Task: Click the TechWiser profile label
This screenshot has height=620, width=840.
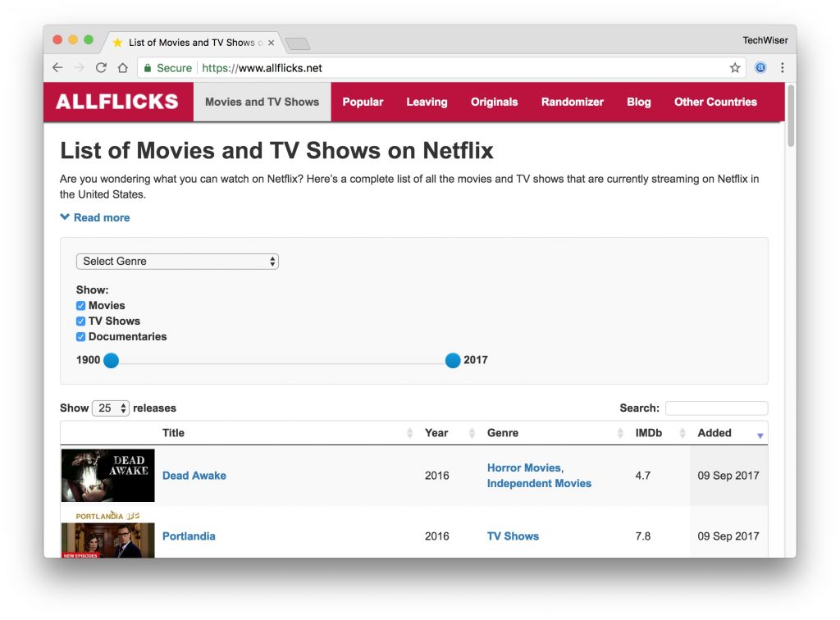Action: coord(765,40)
